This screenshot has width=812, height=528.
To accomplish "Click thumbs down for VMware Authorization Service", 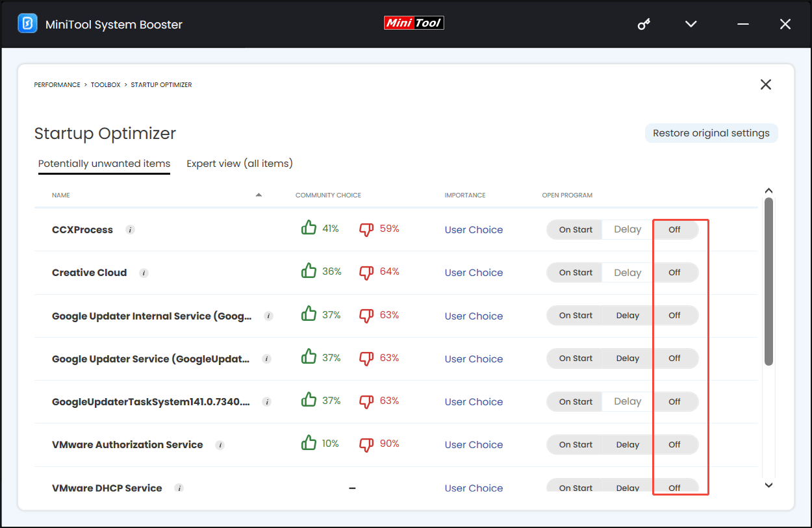I will click(367, 444).
